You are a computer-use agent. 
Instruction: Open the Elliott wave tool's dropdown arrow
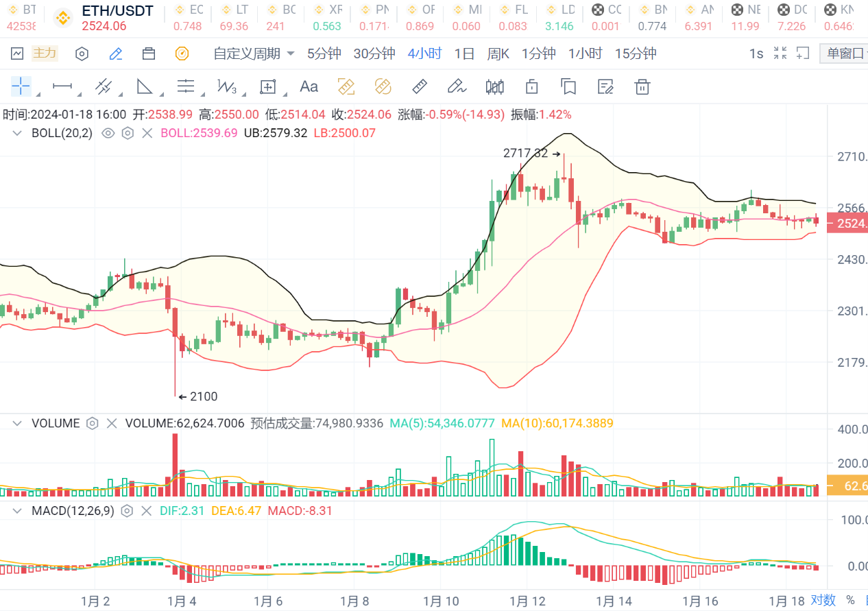coord(244,93)
